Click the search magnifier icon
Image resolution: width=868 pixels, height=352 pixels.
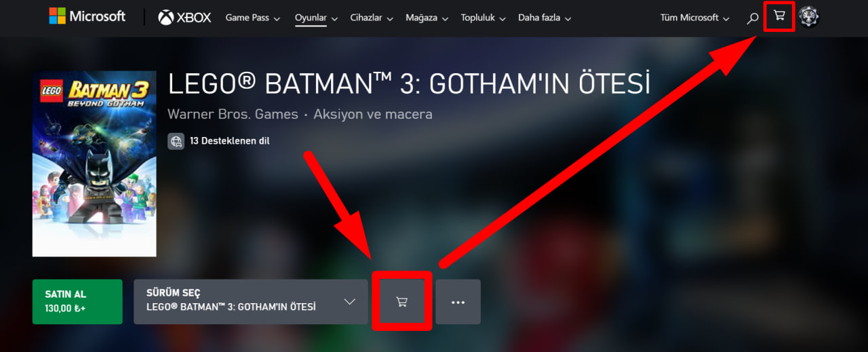coord(752,18)
